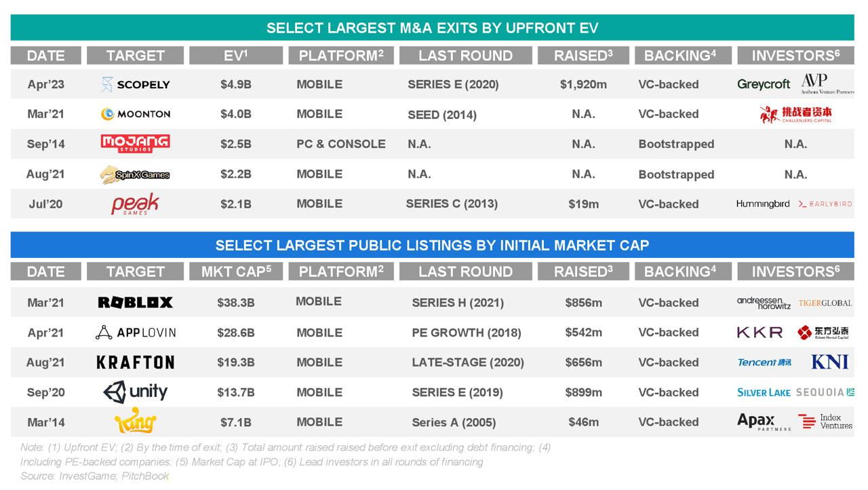Click the King logo

coord(135,423)
